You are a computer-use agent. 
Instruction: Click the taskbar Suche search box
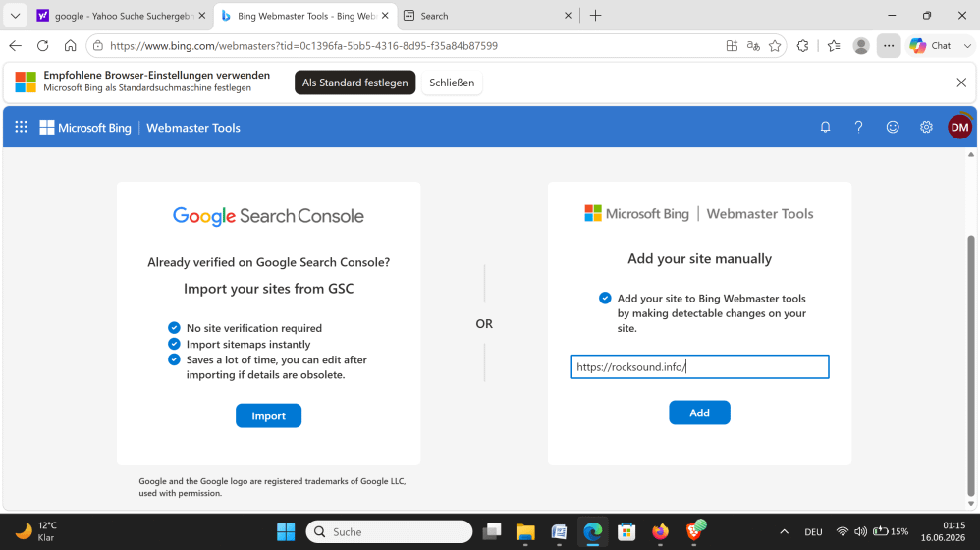click(389, 532)
